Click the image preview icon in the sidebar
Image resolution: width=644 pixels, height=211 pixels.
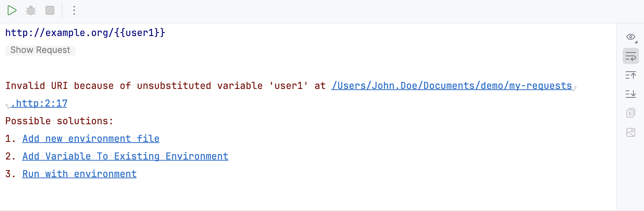pyautogui.click(x=631, y=132)
